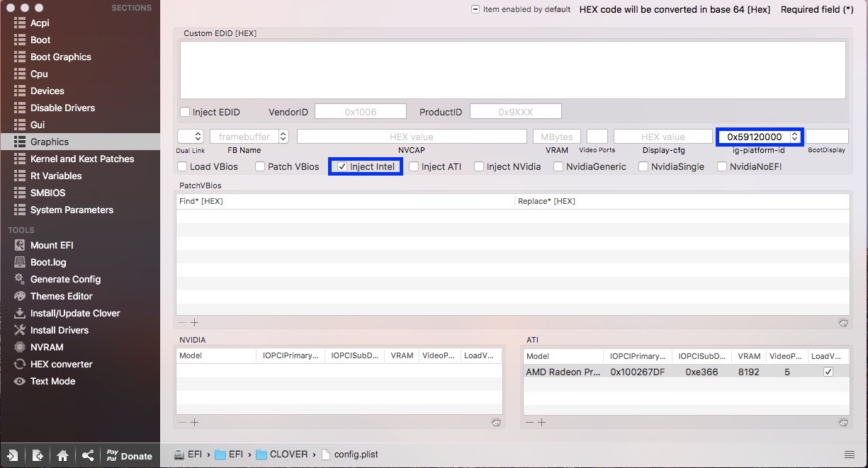Enable the Inject NVidia checkbox

(x=479, y=166)
